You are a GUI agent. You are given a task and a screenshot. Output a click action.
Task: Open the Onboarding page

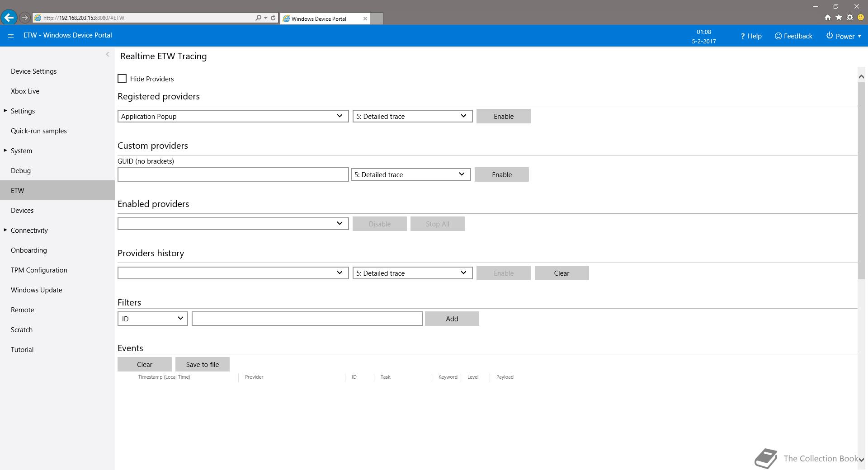[x=57, y=250]
